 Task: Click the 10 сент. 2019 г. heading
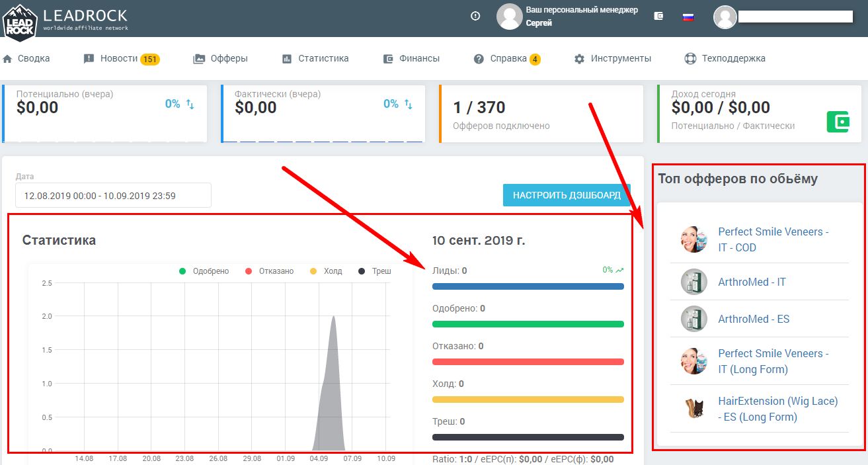click(479, 240)
